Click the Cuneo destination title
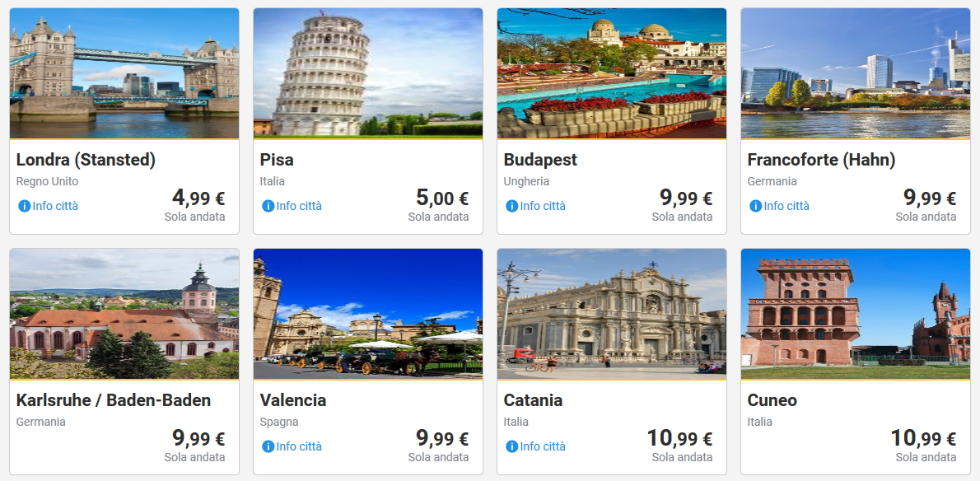 [x=772, y=400]
